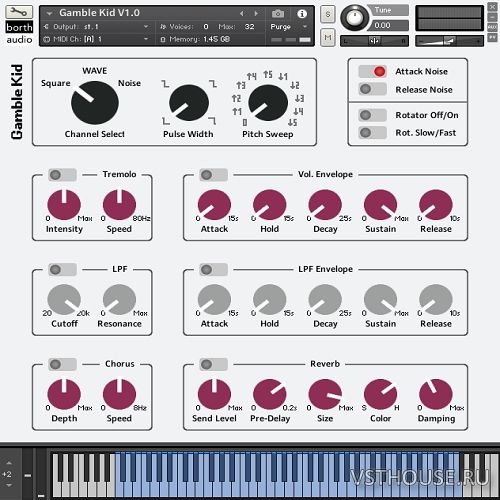This screenshot has width=500, height=500.
Task: Click the LPF Envelope Attack knob
Action: 214,299
